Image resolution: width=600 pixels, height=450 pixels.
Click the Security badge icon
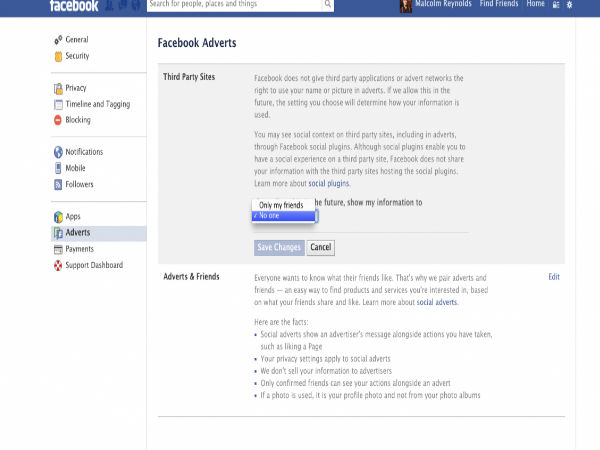pos(58,56)
